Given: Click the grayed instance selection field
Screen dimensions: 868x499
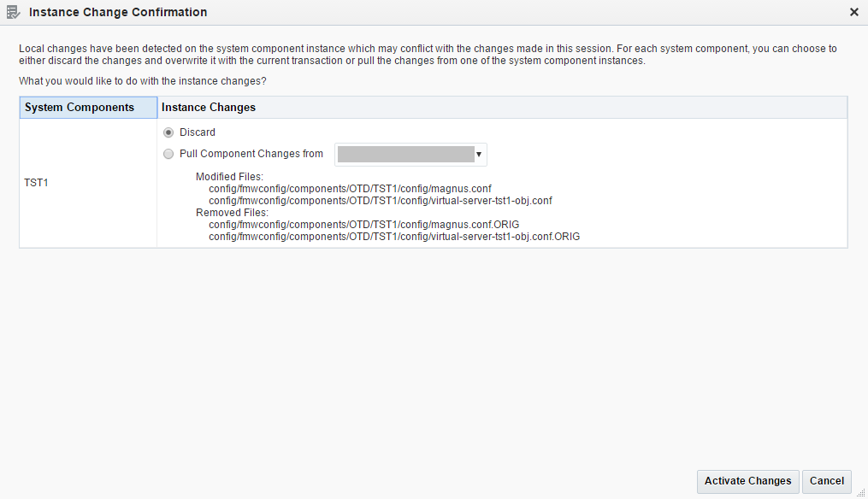Looking at the screenshot, I should [405, 155].
